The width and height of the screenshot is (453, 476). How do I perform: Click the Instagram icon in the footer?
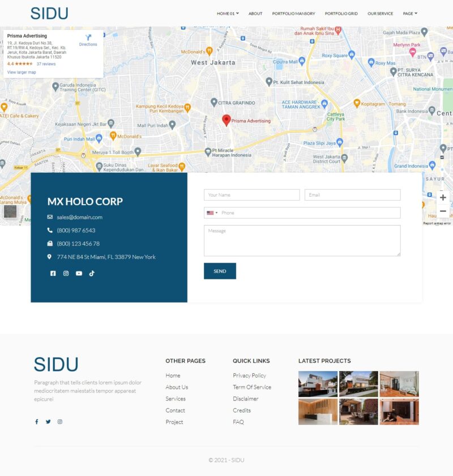tap(60, 422)
